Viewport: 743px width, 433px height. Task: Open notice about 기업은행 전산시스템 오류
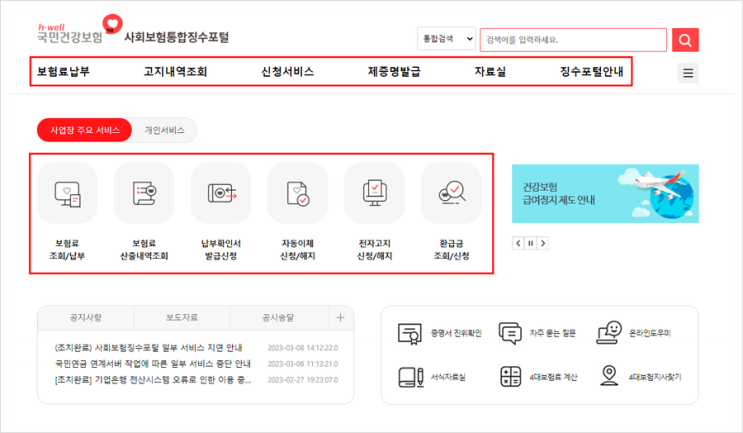[153, 380]
